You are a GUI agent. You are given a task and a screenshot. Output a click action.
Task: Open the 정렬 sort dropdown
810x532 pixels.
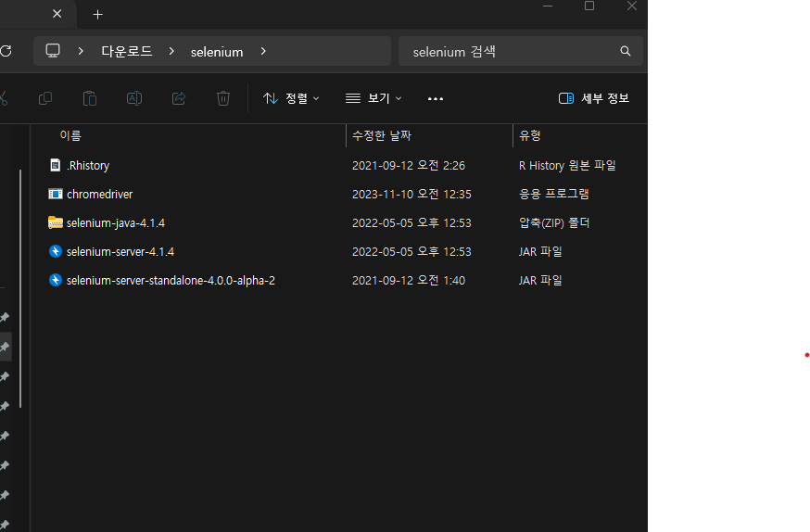pos(291,98)
